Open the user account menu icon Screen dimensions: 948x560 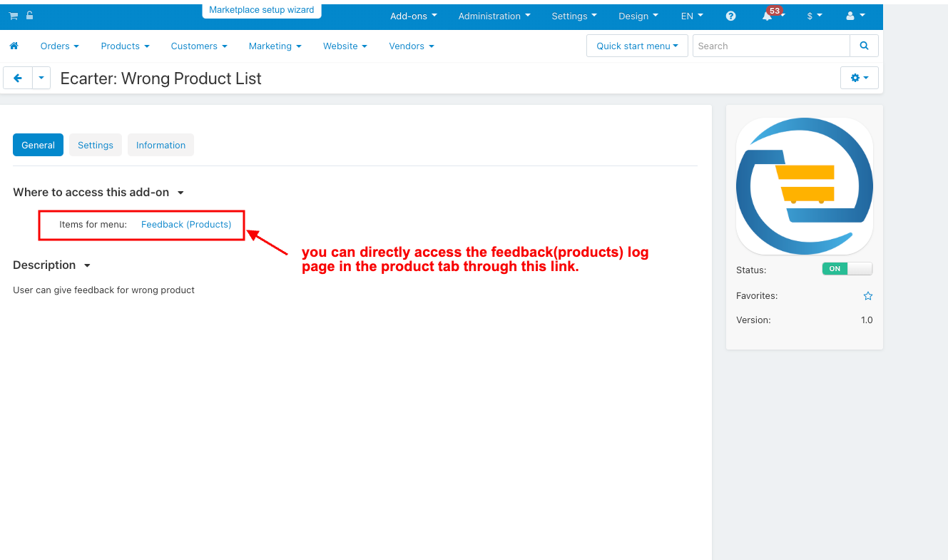click(855, 16)
